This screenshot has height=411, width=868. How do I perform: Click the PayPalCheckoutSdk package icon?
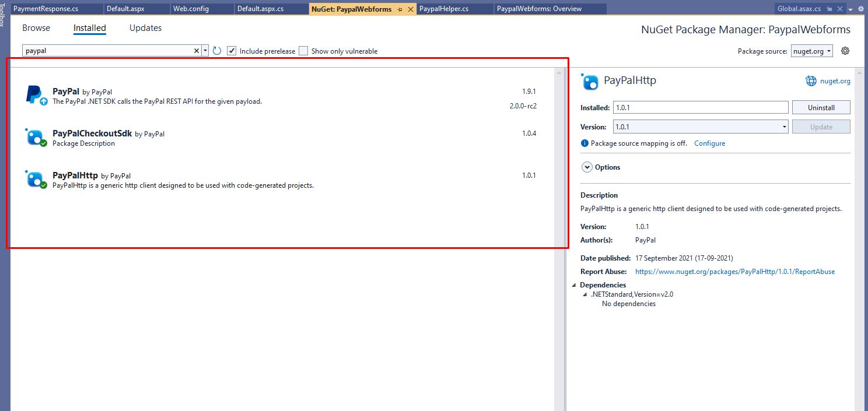click(x=35, y=136)
